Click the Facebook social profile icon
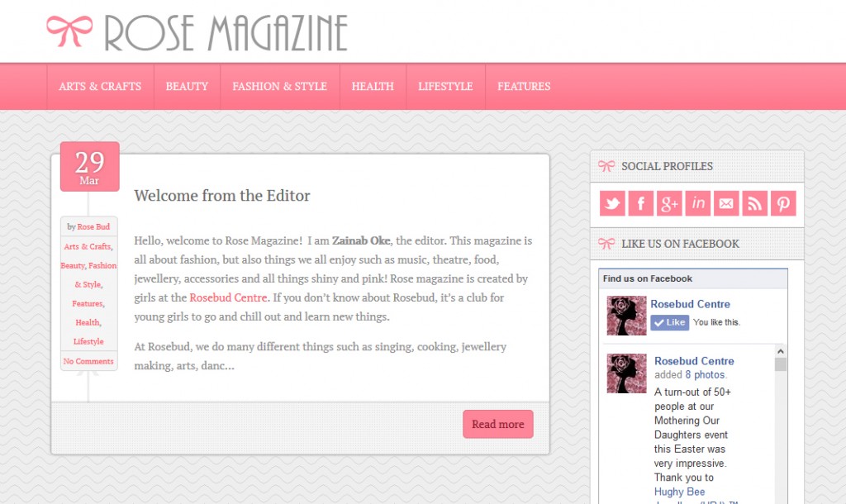This screenshot has width=846, height=504. [x=641, y=203]
